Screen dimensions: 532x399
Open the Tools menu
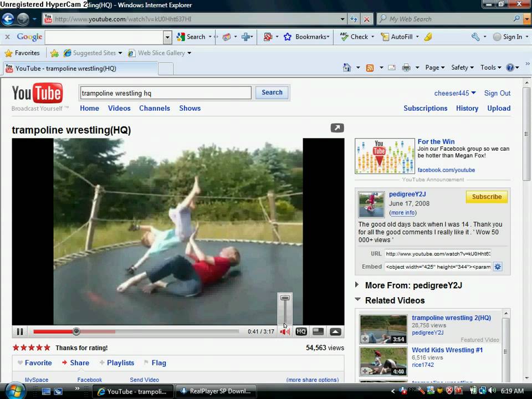[490, 68]
